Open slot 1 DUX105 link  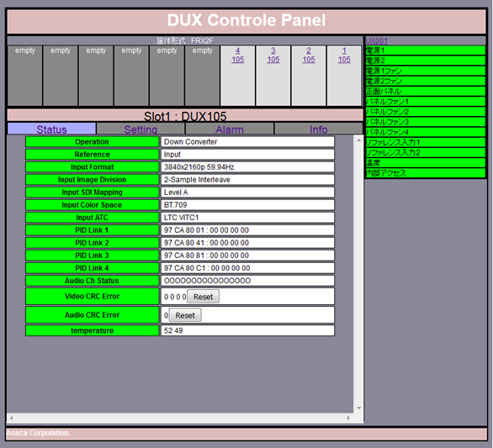point(344,55)
